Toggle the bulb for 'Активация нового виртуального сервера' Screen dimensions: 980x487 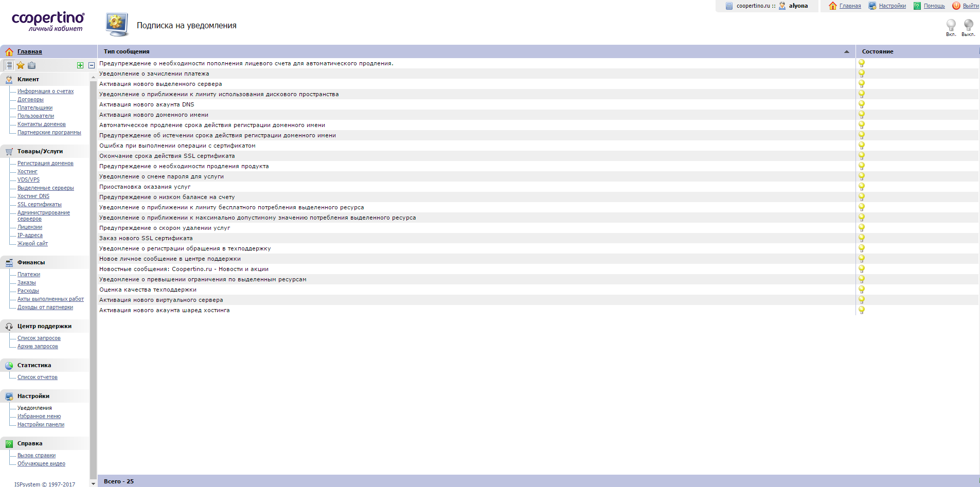(862, 300)
